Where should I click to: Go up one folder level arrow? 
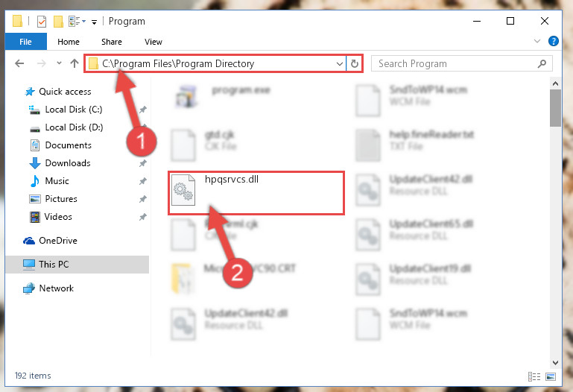coord(75,63)
